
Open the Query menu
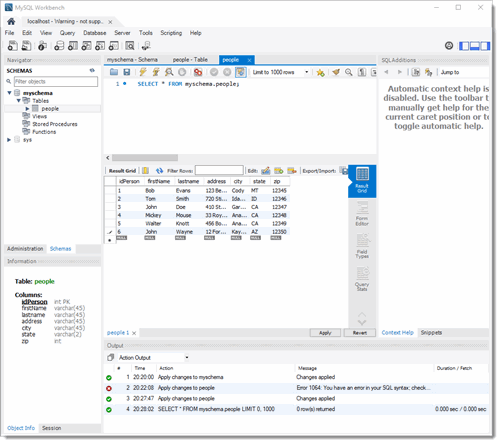pos(67,33)
